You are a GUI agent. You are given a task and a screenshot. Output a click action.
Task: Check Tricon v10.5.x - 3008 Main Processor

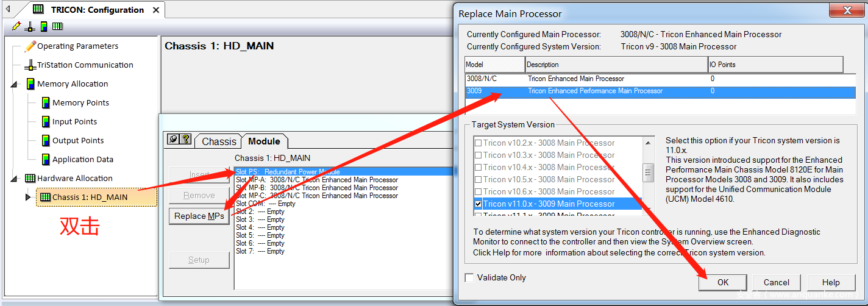[x=478, y=179]
